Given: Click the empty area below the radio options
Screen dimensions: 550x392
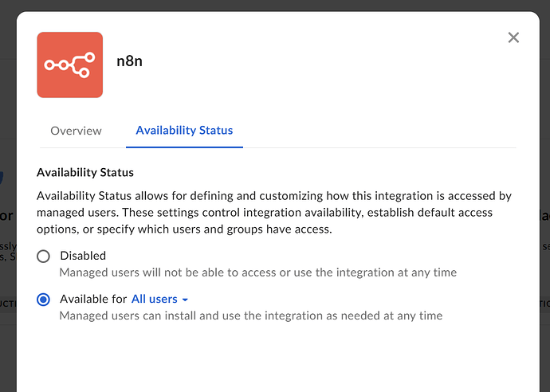Looking at the screenshot, I should pos(274,359).
